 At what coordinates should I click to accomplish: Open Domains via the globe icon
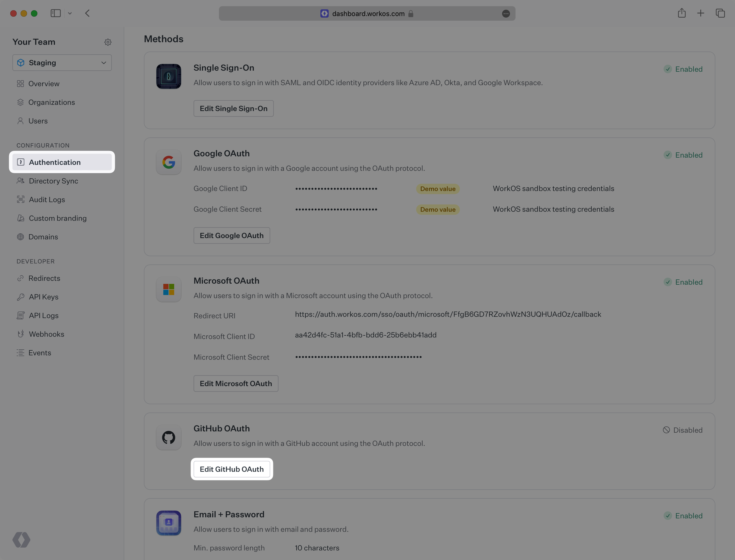[21, 237]
